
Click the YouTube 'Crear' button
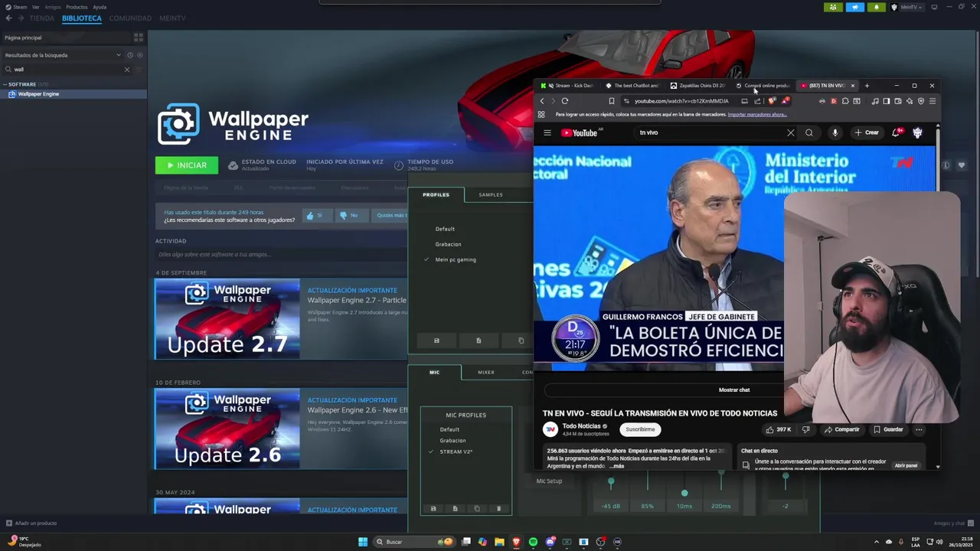[x=867, y=132]
